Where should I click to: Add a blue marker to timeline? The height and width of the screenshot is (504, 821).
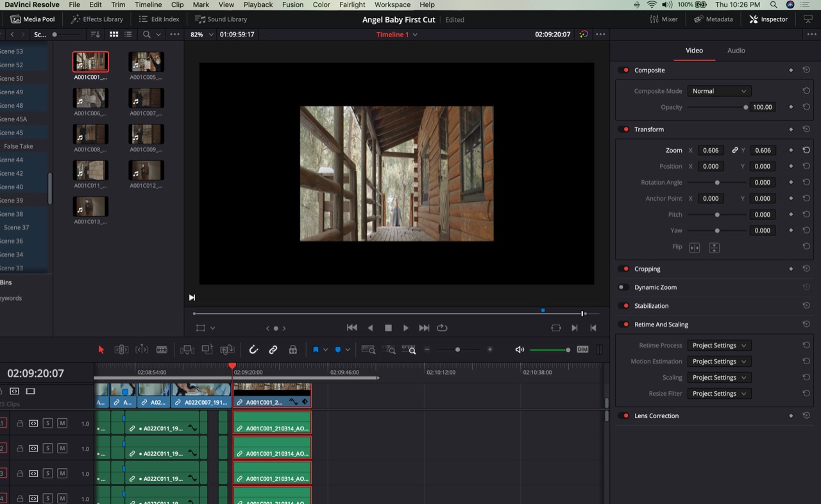tap(338, 349)
